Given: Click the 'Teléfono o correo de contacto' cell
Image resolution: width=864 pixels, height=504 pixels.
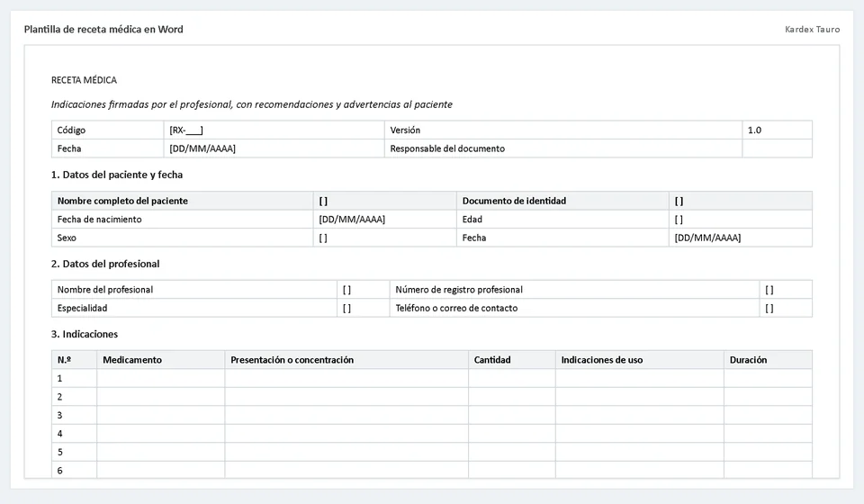Looking at the screenshot, I should (575, 308).
